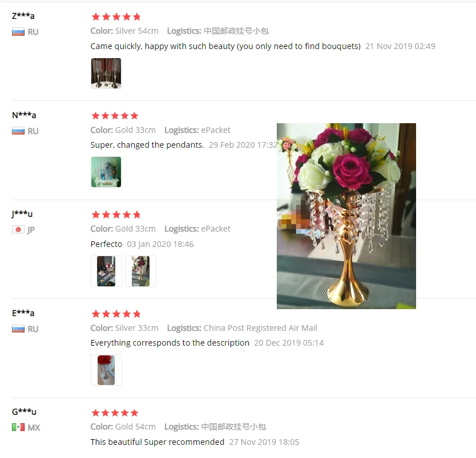This screenshot has width=476, height=458.
Task: Click N***a's five-star rating
Action: click(x=115, y=116)
